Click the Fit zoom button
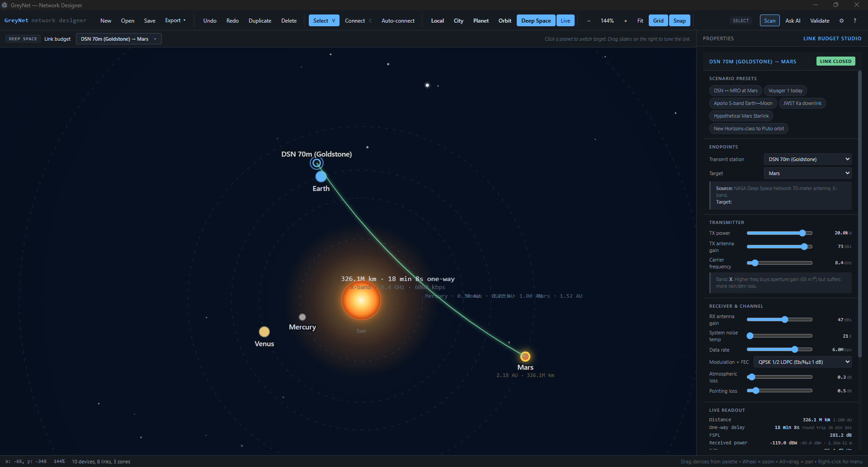The width and height of the screenshot is (868, 467). click(640, 21)
